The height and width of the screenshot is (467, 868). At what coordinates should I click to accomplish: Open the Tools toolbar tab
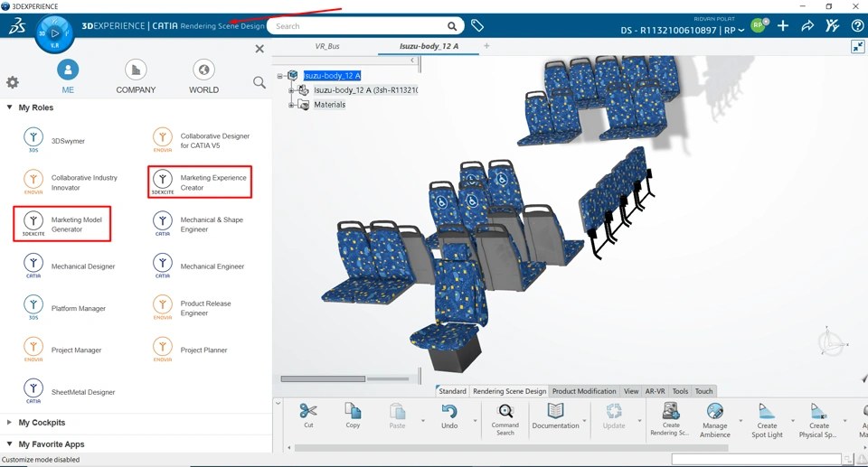[680, 391]
